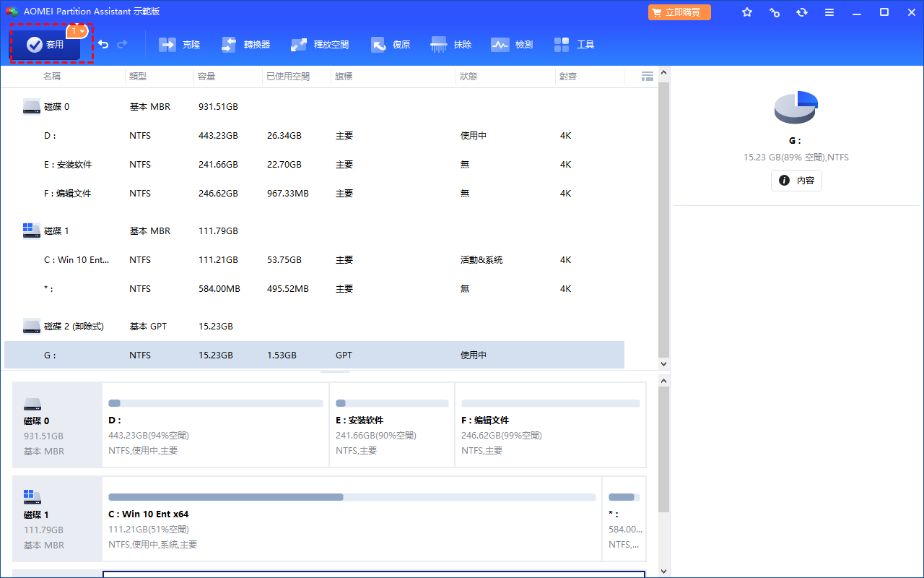Open the pending operations badge dropdown
Viewport: 924px width, 578px height.
pos(77,31)
